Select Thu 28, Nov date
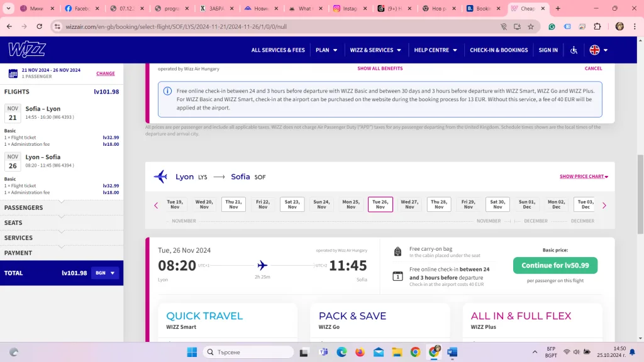 (439, 204)
